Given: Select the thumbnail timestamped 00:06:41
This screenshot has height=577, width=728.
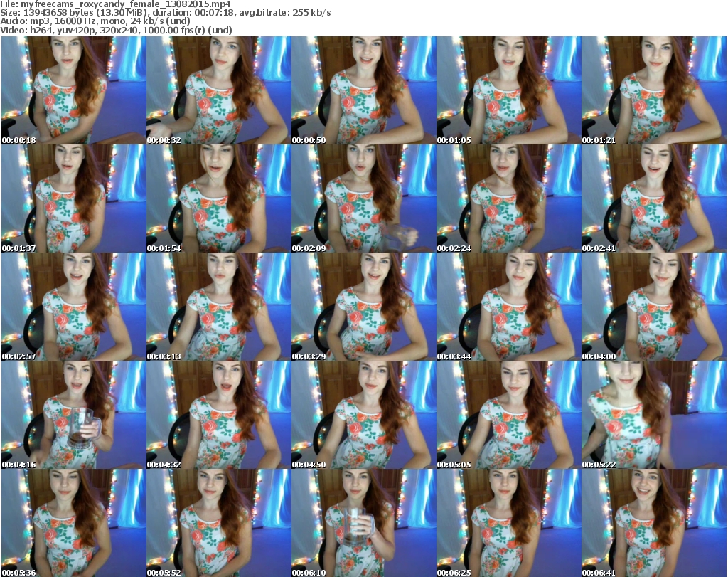Looking at the screenshot, I should [654, 523].
